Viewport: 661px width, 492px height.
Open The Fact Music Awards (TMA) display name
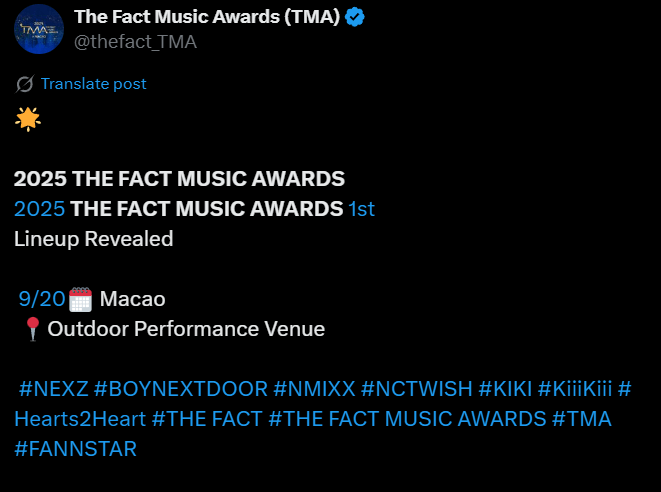(x=207, y=17)
